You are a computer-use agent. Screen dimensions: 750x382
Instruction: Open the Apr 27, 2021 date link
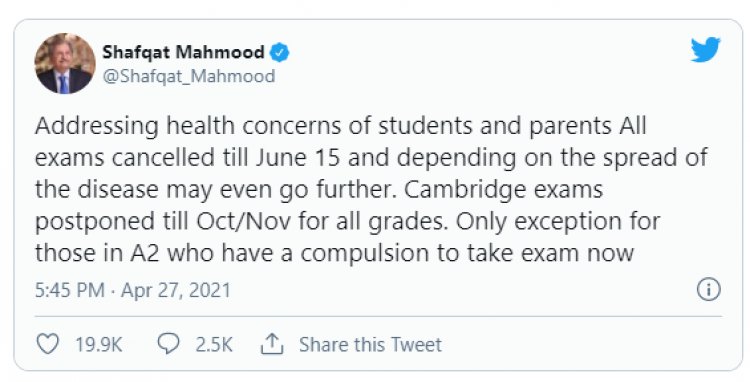(176, 291)
